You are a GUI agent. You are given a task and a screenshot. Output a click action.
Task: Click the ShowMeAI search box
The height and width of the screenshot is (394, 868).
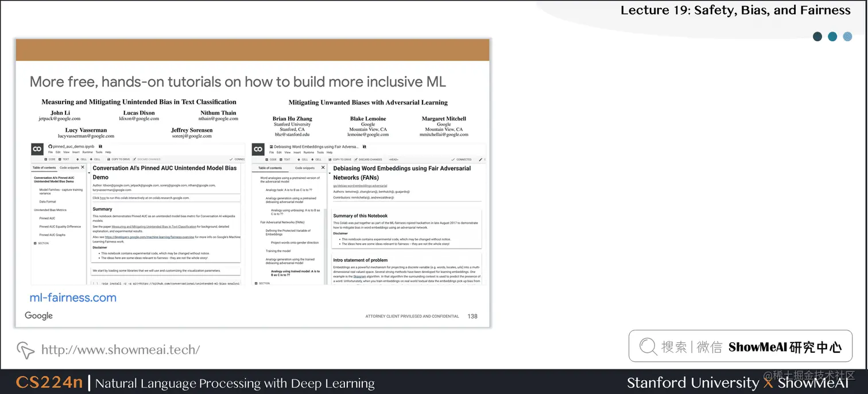coord(740,346)
